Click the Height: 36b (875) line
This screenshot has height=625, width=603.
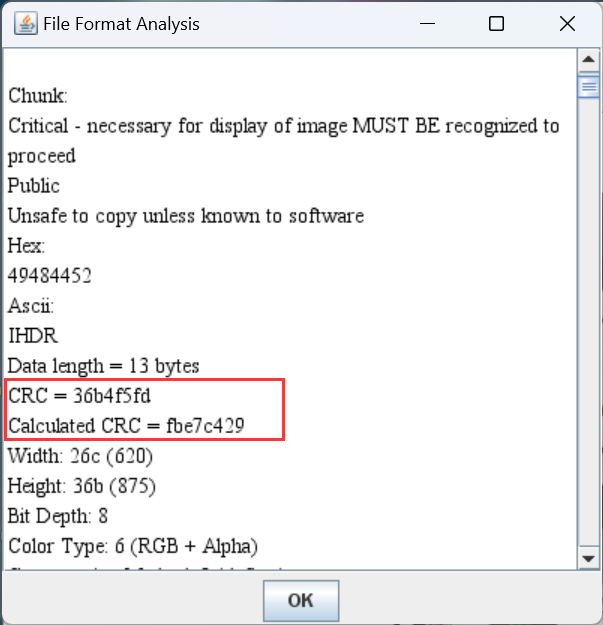pos(82,486)
